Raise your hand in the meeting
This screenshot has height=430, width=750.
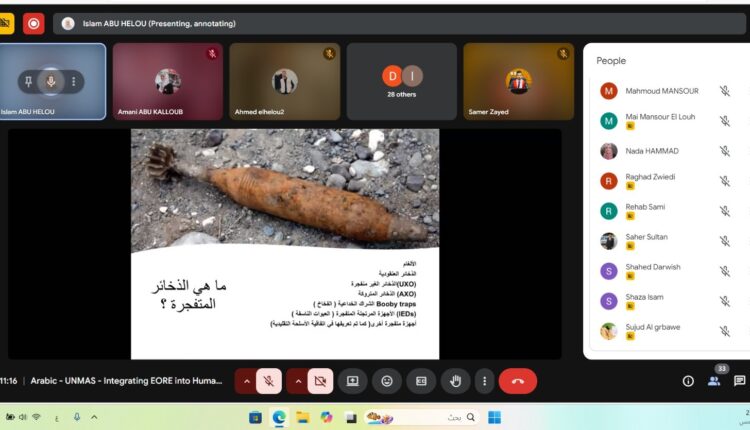[x=455, y=381]
